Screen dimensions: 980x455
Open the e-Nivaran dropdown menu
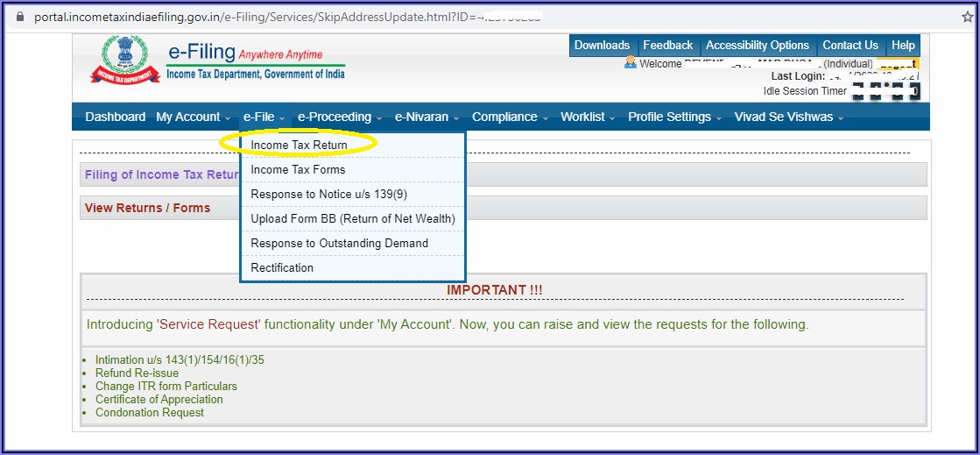point(426,117)
